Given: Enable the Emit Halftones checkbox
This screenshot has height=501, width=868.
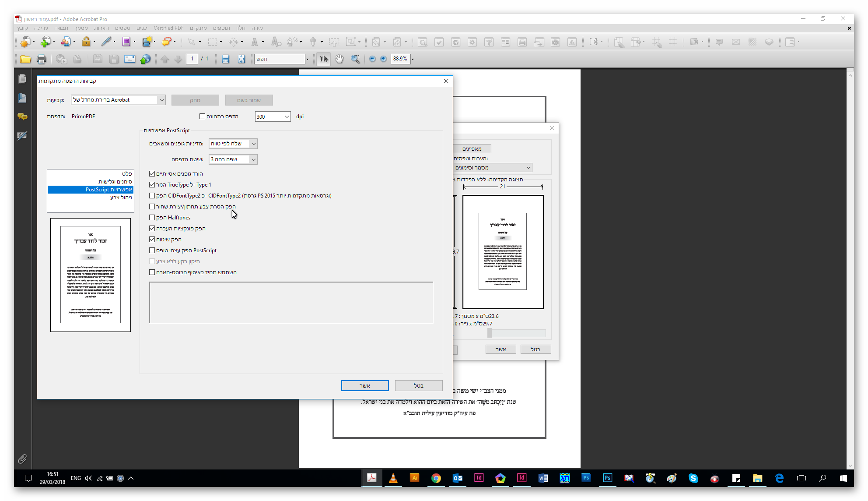Looking at the screenshot, I should pyautogui.click(x=152, y=218).
